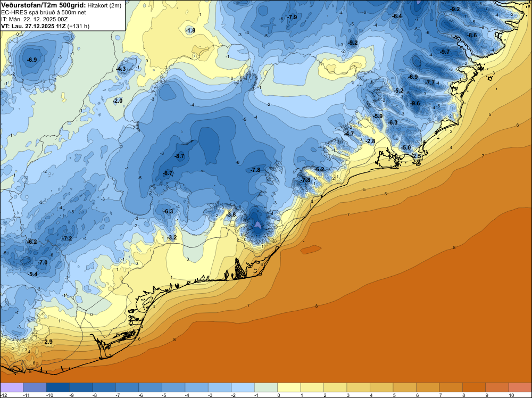
Task: Click the '-5.9' temperature label
Action: pyautogui.click(x=378, y=117)
